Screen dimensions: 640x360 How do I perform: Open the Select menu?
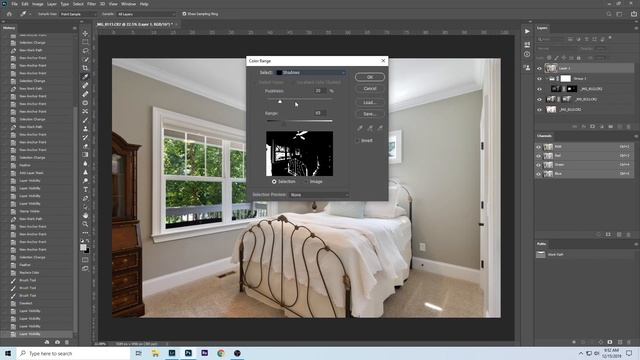(78, 4)
